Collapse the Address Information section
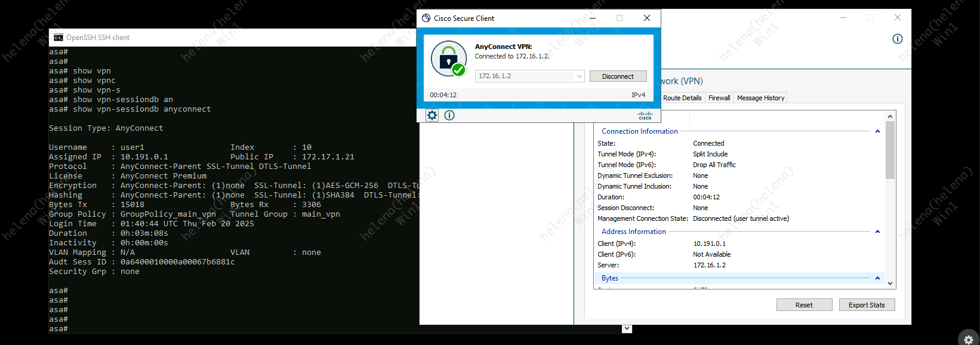 [x=877, y=232]
